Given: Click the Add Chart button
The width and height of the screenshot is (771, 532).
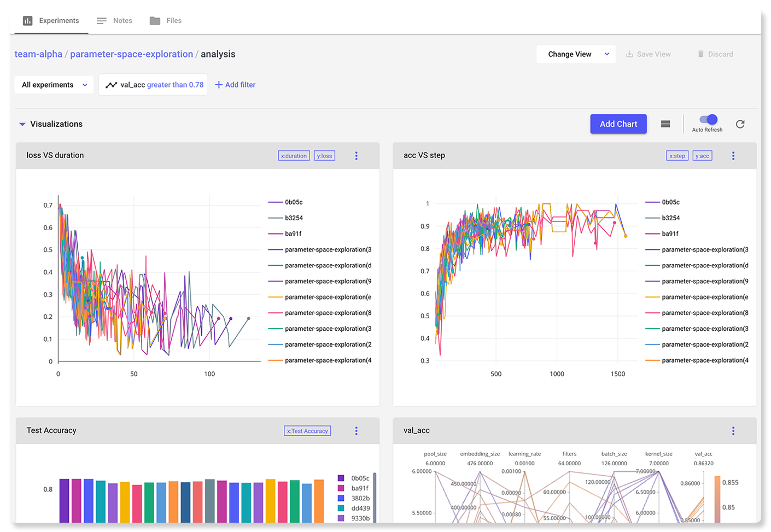Looking at the screenshot, I should point(618,124).
